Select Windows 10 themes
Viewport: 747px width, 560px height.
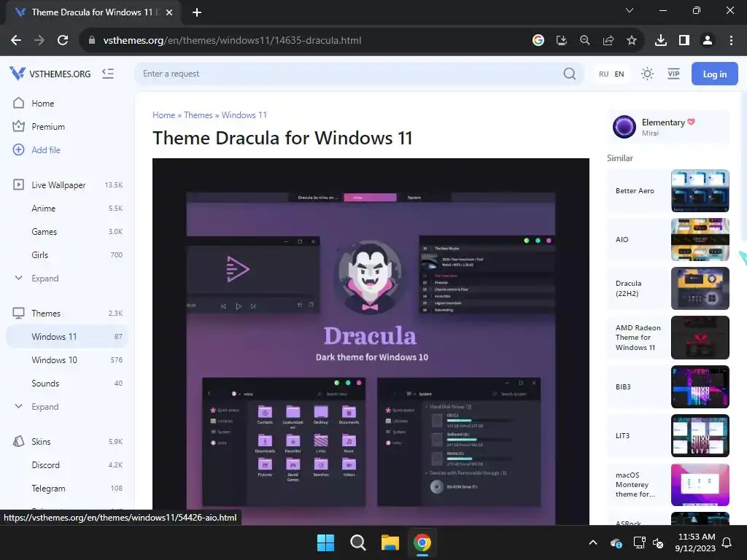click(x=54, y=360)
